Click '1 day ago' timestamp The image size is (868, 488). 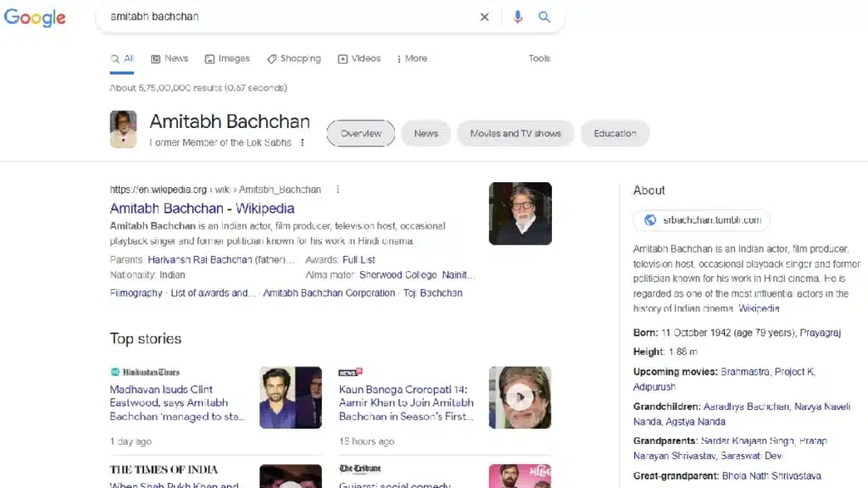[131, 441]
